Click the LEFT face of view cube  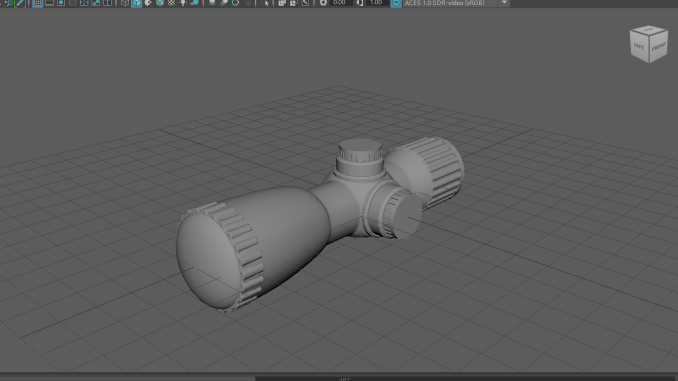pyautogui.click(x=639, y=47)
